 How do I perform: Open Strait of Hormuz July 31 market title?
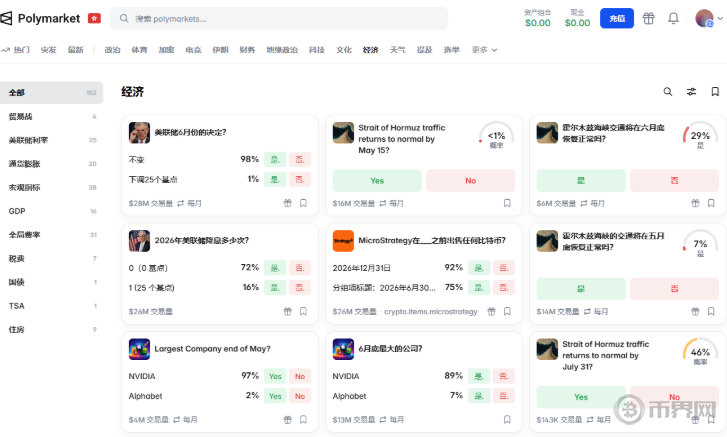[x=605, y=355]
